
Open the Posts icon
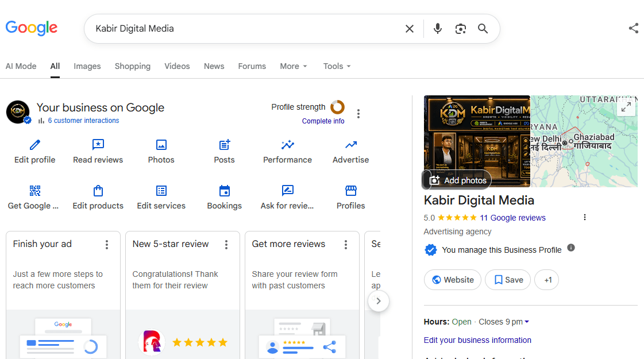225,145
